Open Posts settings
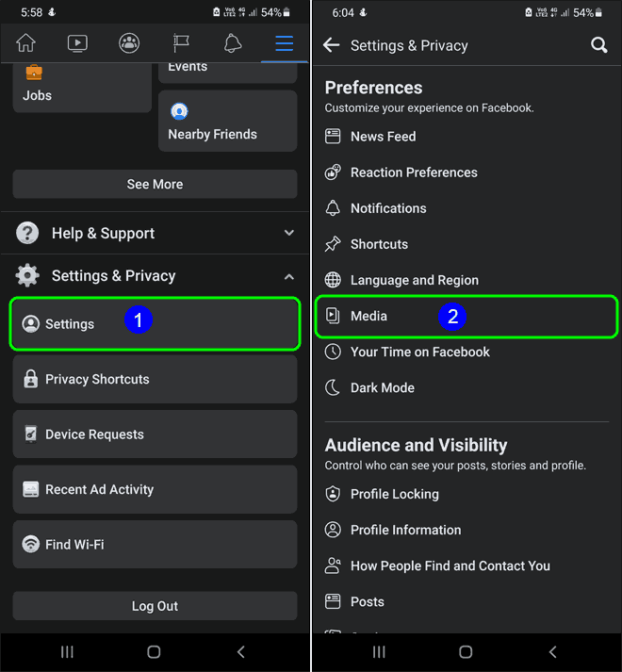Viewport: 622px width, 672px height. click(466, 601)
